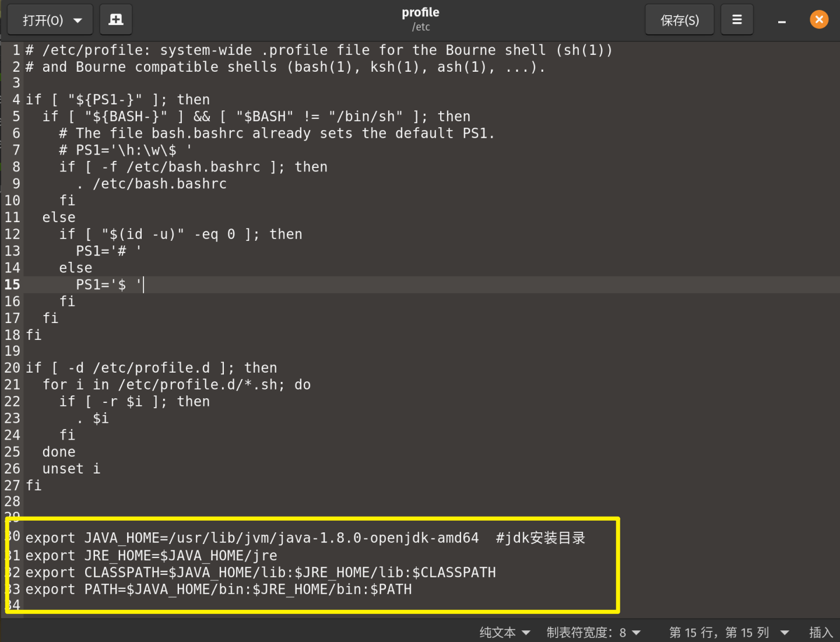This screenshot has width=840, height=642.
Task: Open the 纯文本 highlight mode dropdown
Action: 504,632
